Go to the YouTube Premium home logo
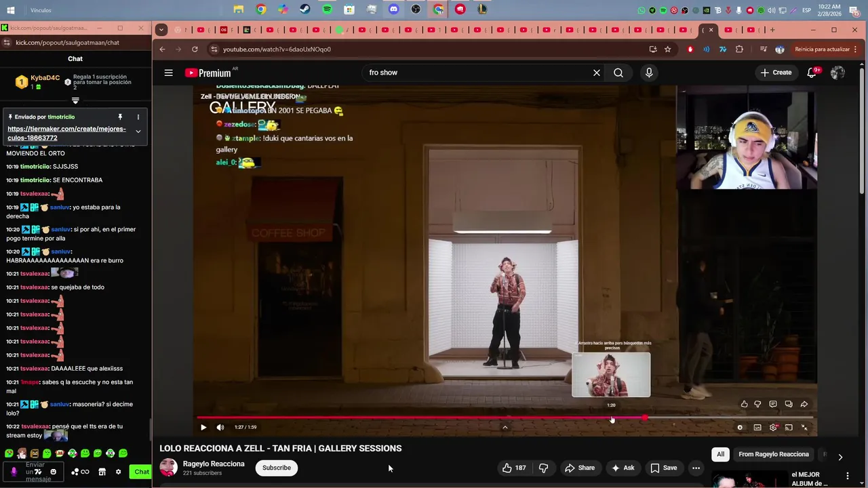The height and width of the screenshot is (488, 868). [208, 73]
